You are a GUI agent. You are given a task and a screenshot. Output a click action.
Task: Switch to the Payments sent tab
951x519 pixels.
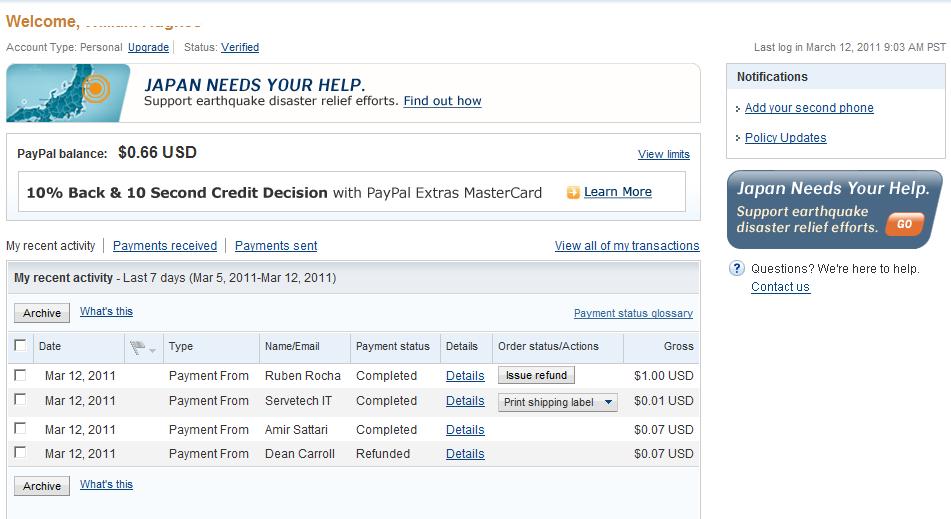click(x=276, y=246)
